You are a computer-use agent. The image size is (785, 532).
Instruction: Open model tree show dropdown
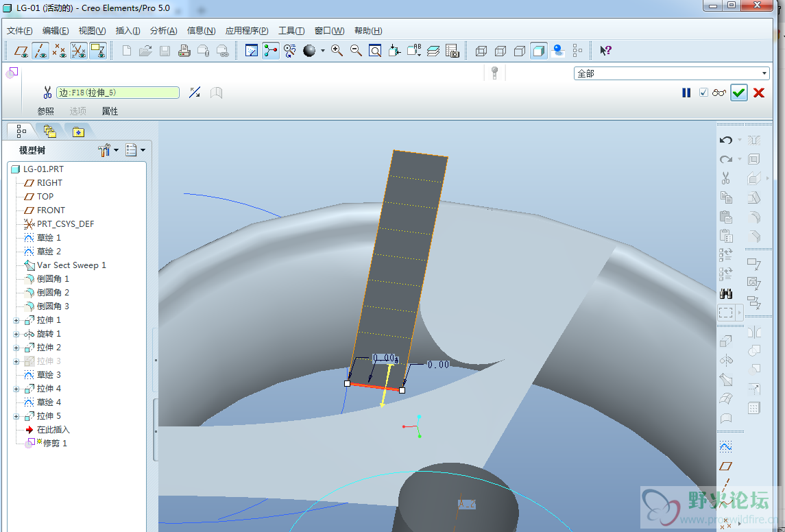click(x=108, y=150)
